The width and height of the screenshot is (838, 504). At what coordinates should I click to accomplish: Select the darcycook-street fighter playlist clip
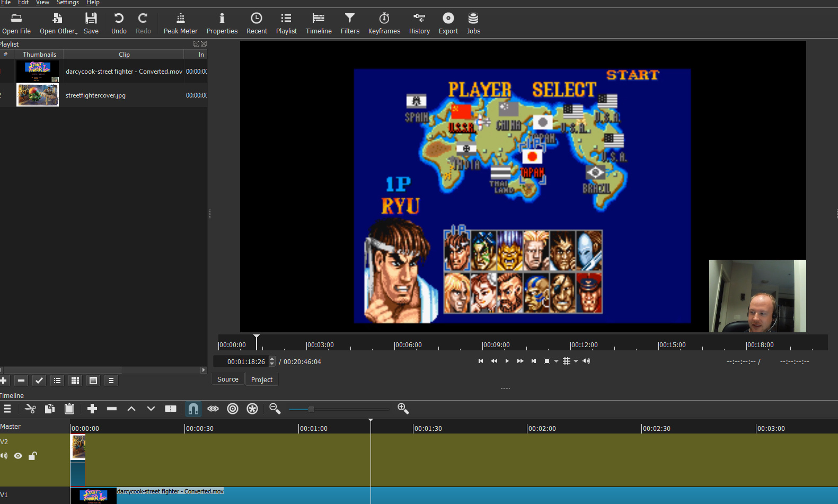tap(104, 71)
